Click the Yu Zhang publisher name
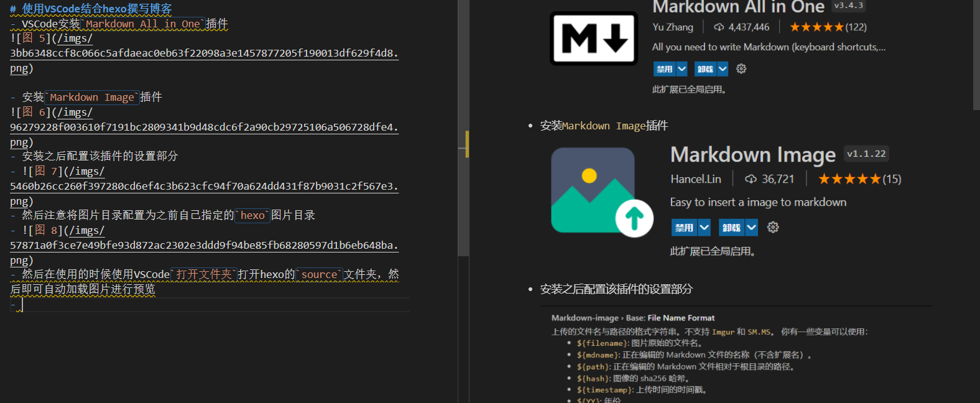This screenshot has height=403, width=980. point(672,27)
